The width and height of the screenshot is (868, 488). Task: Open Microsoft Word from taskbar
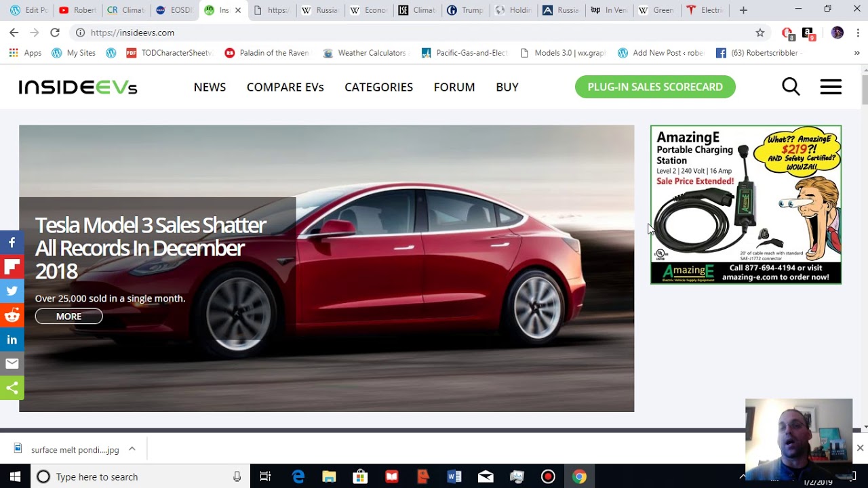(454, 476)
